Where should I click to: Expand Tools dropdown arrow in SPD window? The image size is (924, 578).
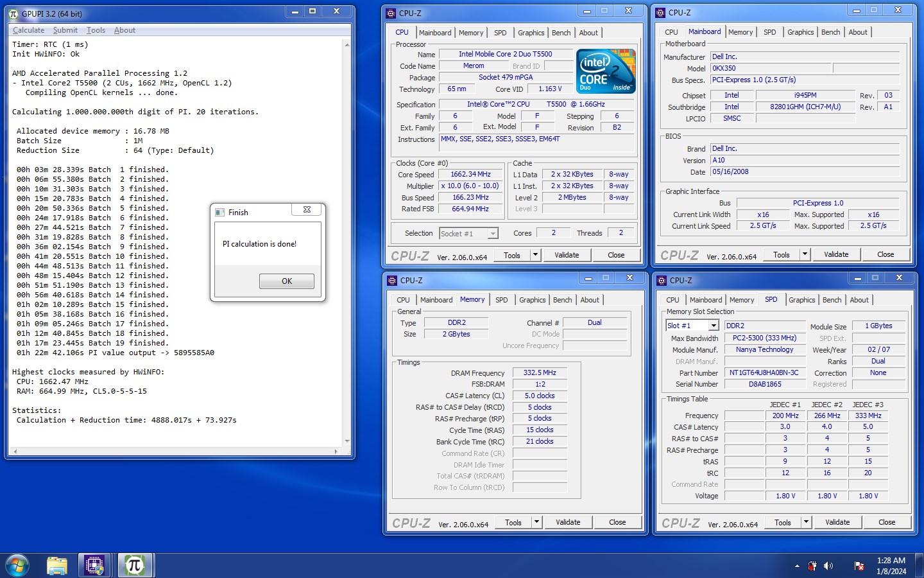pyautogui.click(x=806, y=522)
